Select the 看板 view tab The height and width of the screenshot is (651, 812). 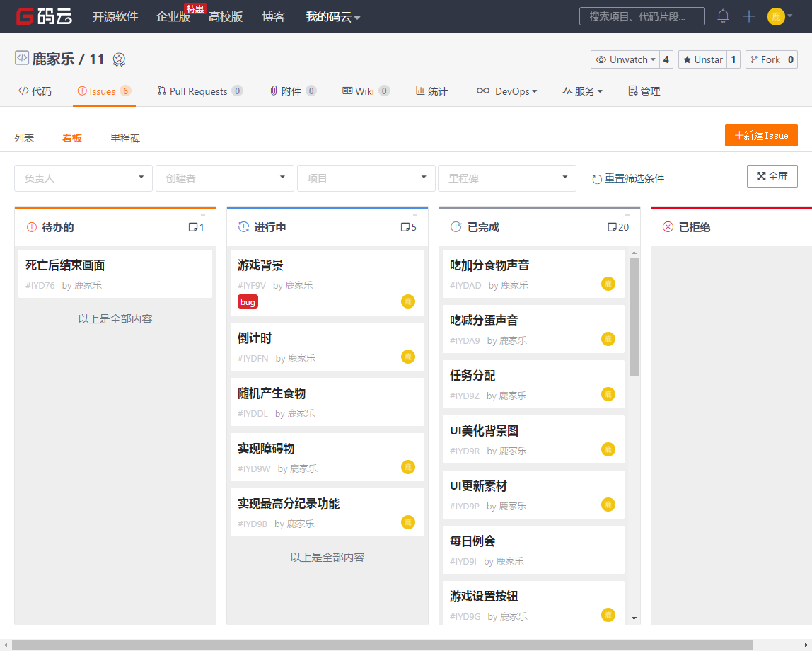click(x=72, y=138)
